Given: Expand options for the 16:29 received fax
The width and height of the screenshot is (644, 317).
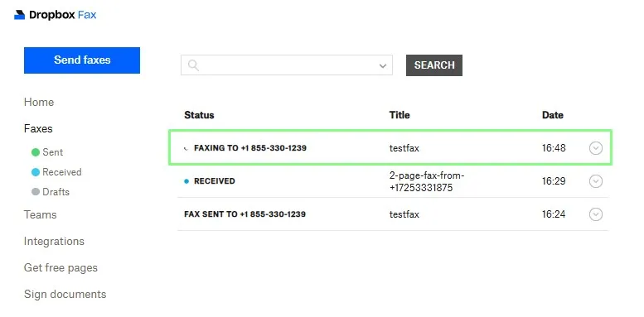Looking at the screenshot, I should click(596, 181).
